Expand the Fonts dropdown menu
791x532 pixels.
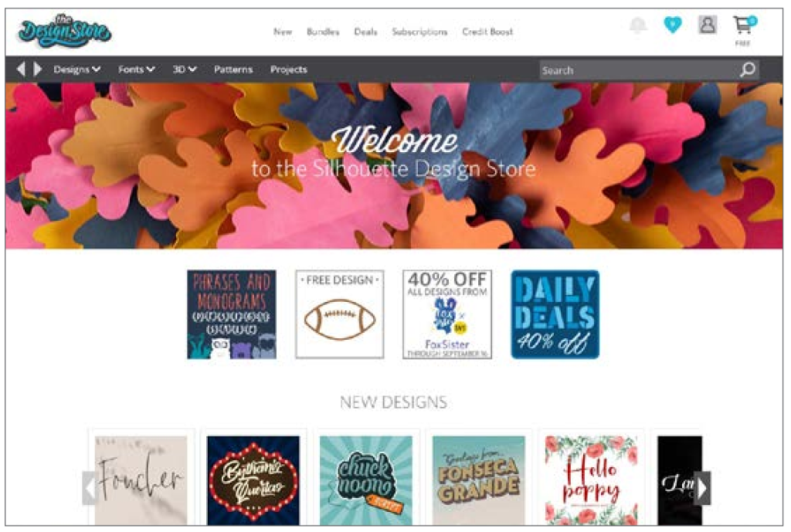click(136, 69)
